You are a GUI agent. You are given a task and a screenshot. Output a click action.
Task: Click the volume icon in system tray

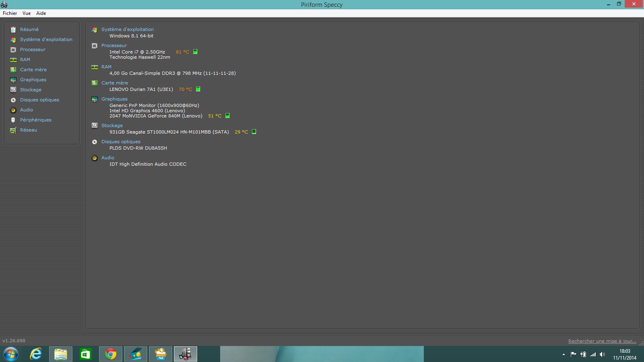tap(602, 354)
